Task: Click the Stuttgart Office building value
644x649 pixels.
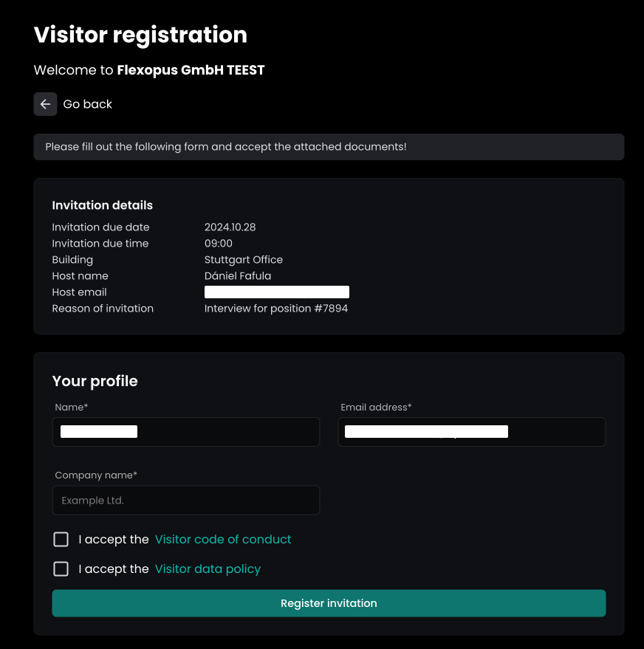Action: click(243, 260)
